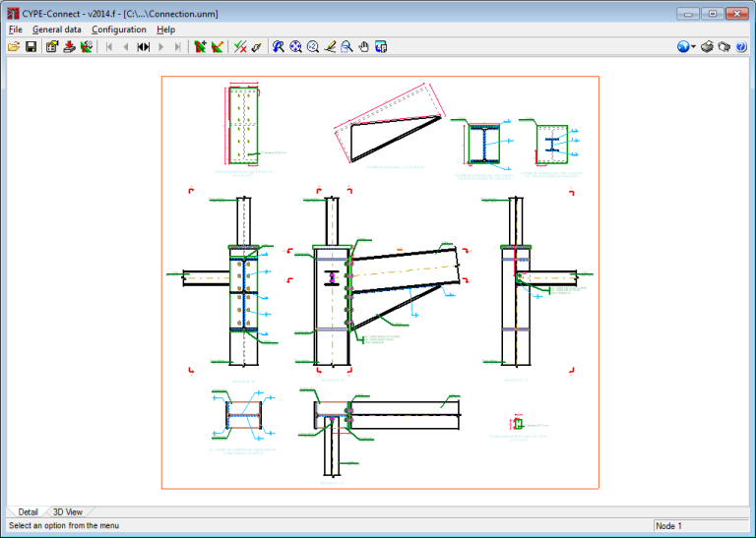Click the blue globe icon
The height and width of the screenshot is (538, 756).
tap(683, 47)
